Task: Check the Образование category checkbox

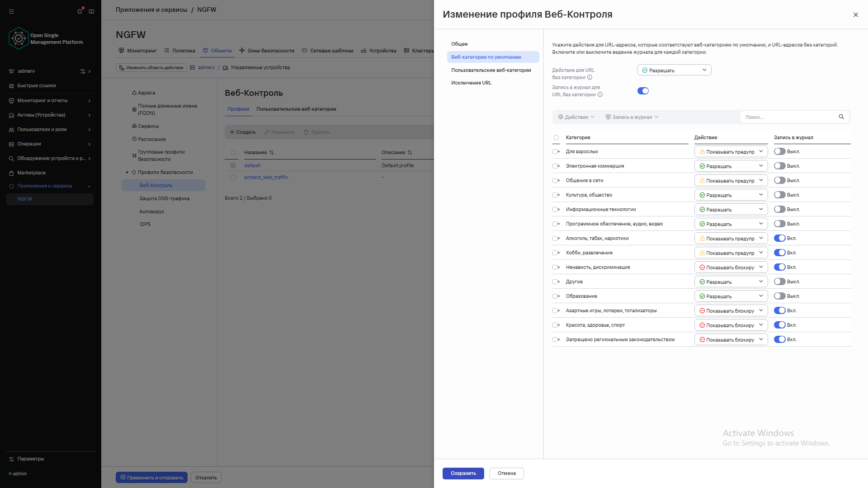Action: pos(555,296)
